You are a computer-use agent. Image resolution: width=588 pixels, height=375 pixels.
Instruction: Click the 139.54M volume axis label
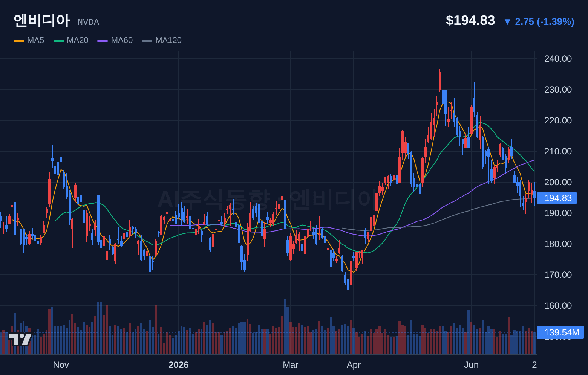tap(560, 332)
